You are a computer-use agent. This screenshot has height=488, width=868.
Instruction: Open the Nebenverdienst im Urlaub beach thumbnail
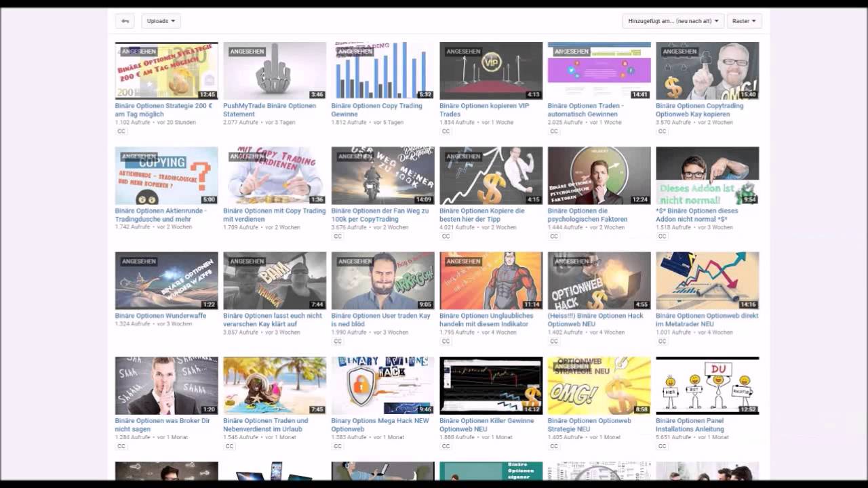(275, 386)
